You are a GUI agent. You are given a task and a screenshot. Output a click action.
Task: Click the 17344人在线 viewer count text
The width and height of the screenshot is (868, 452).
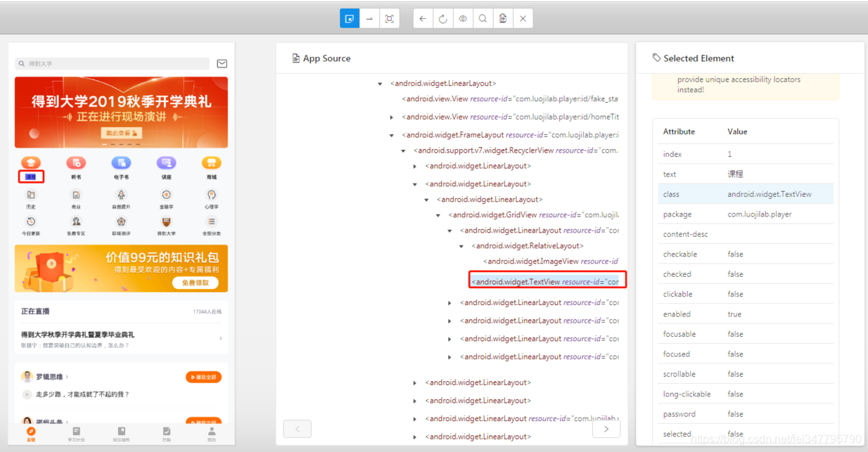[207, 311]
